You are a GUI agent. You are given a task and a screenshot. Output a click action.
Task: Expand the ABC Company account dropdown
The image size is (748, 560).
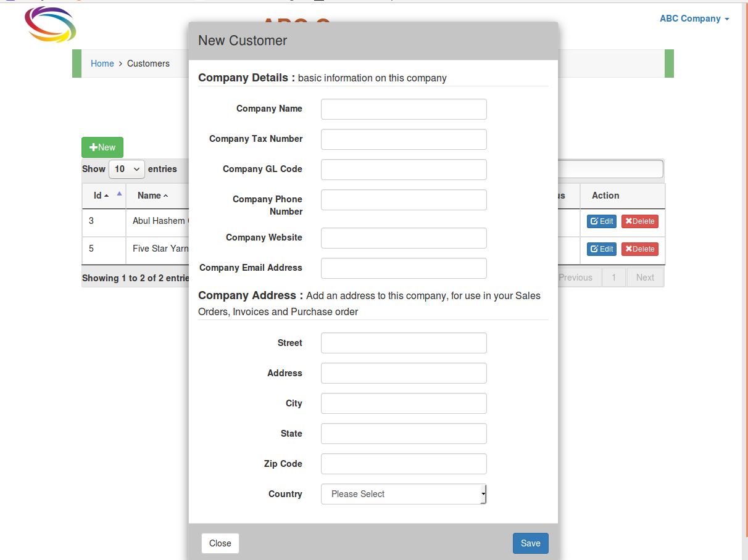(694, 19)
